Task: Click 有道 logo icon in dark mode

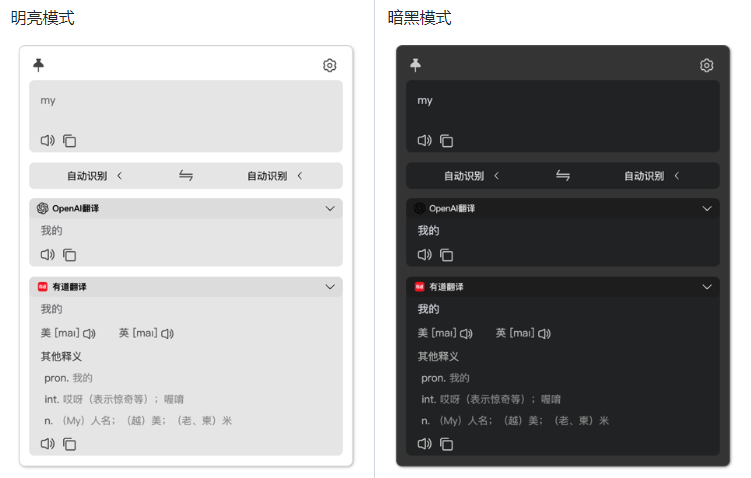Action: [x=420, y=287]
